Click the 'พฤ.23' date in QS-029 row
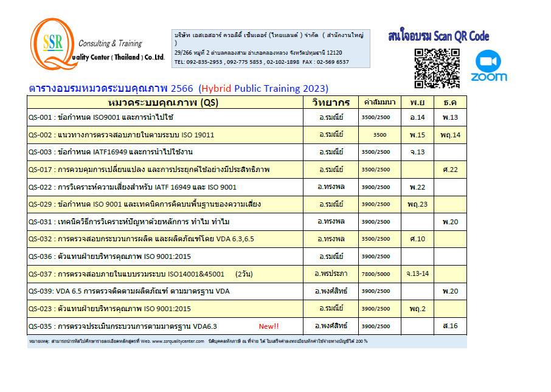551x392 pixels. click(x=417, y=204)
